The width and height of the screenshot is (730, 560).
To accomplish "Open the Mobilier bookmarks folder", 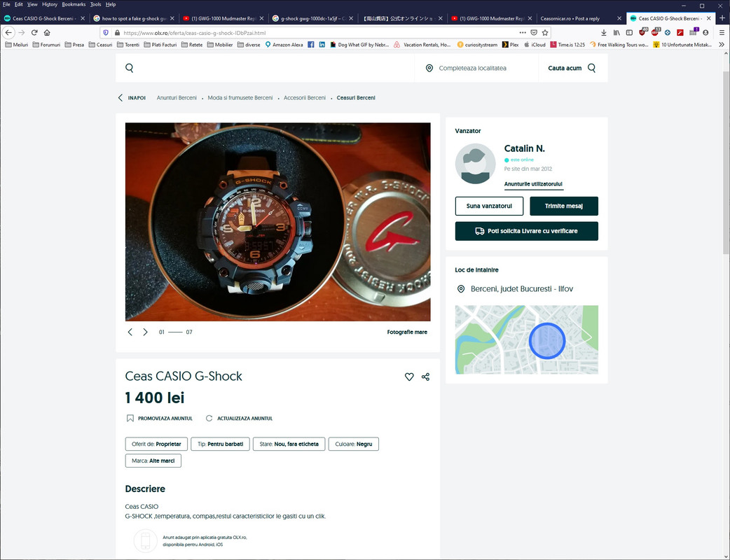I will tap(220, 45).
